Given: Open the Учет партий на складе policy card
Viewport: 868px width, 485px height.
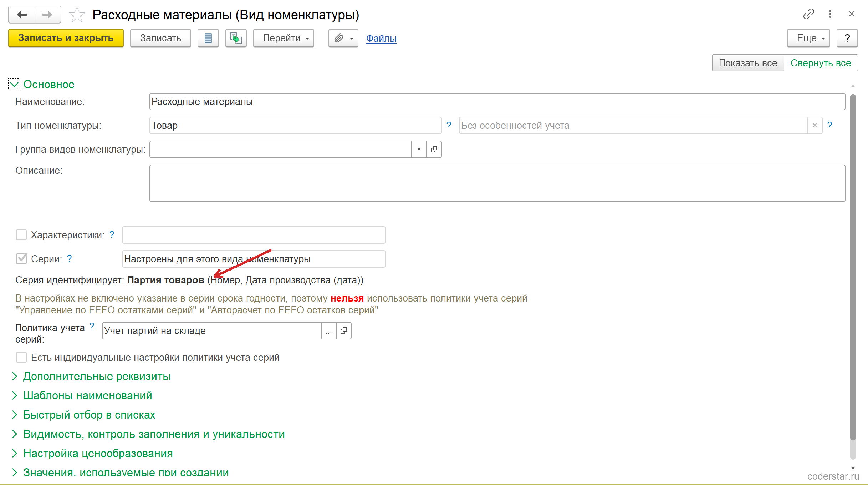Looking at the screenshot, I should tap(344, 331).
